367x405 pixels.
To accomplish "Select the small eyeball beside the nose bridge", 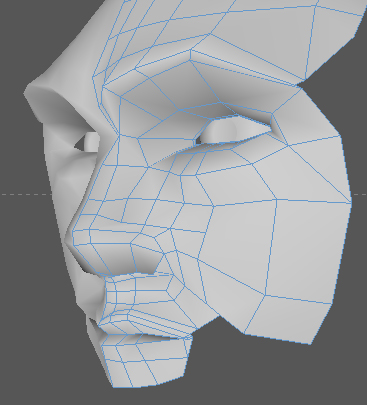I will click(x=91, y=142).
